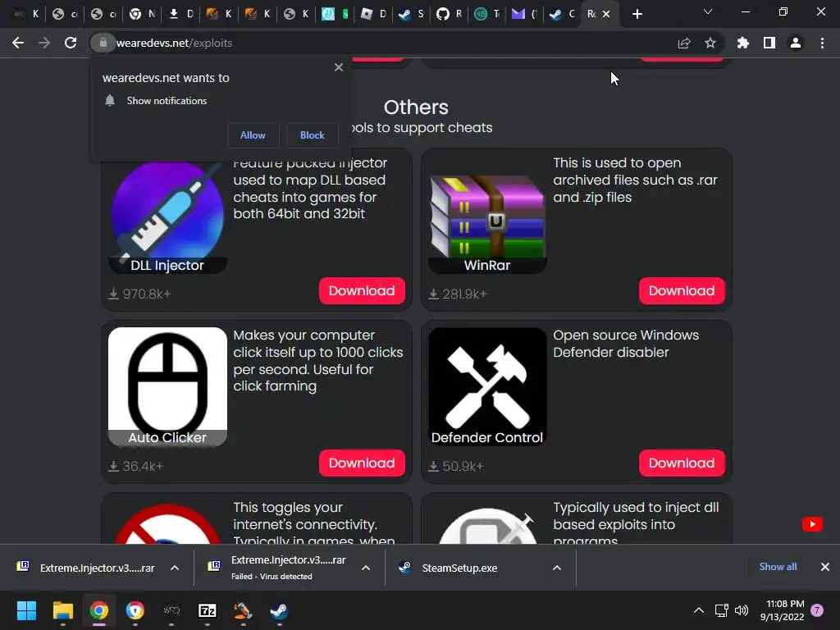840x630 pixels.
Task: Expand options for first Extreme.Injector download
Action: click(x=175, y=568)
